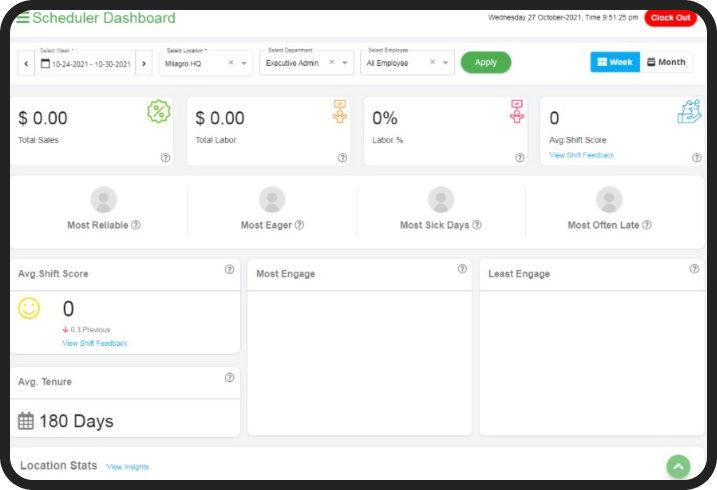
Task: Click the Most Reliable avatar
Action: (x=104, y=200)
